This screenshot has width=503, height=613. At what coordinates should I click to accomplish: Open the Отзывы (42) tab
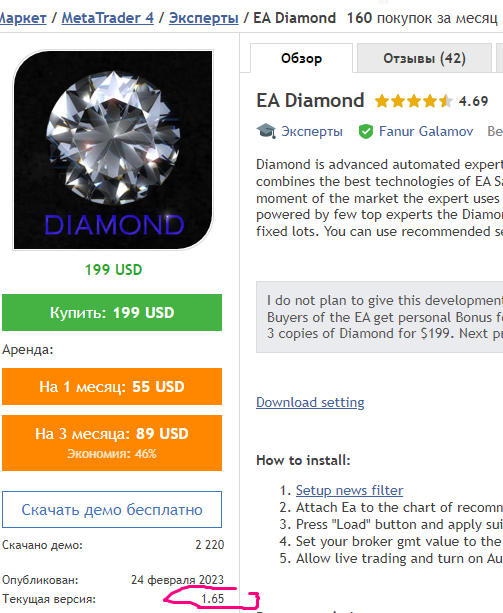point(424,58)
